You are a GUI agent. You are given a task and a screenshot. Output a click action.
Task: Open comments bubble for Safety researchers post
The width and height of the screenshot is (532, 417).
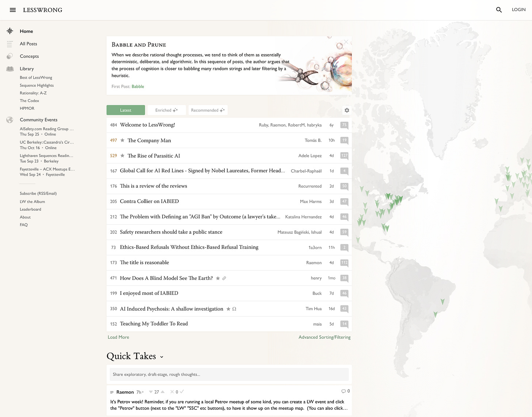point(344,232)
